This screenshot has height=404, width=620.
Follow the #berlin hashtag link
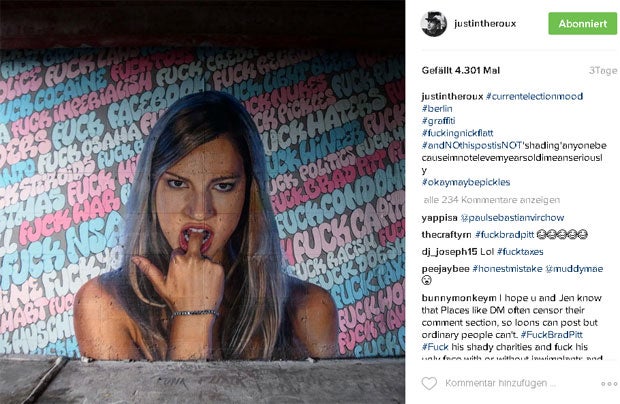point(437,109)
